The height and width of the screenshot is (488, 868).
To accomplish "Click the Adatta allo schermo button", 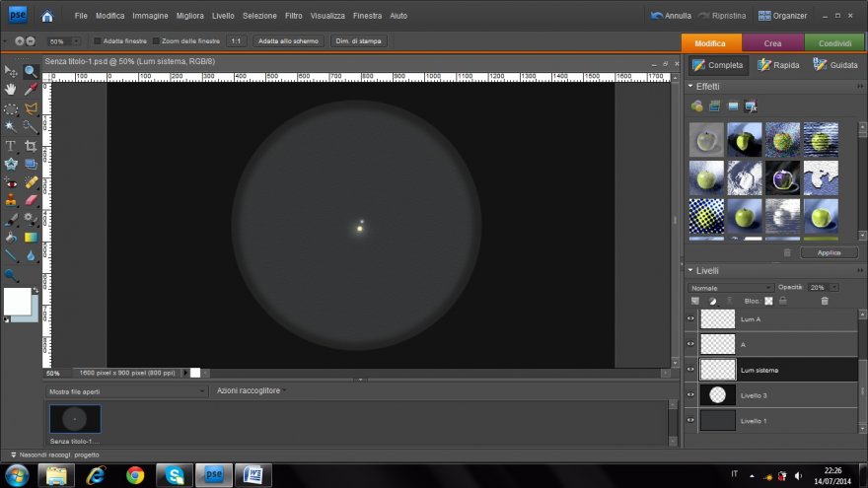I will [x=288, y=41].
